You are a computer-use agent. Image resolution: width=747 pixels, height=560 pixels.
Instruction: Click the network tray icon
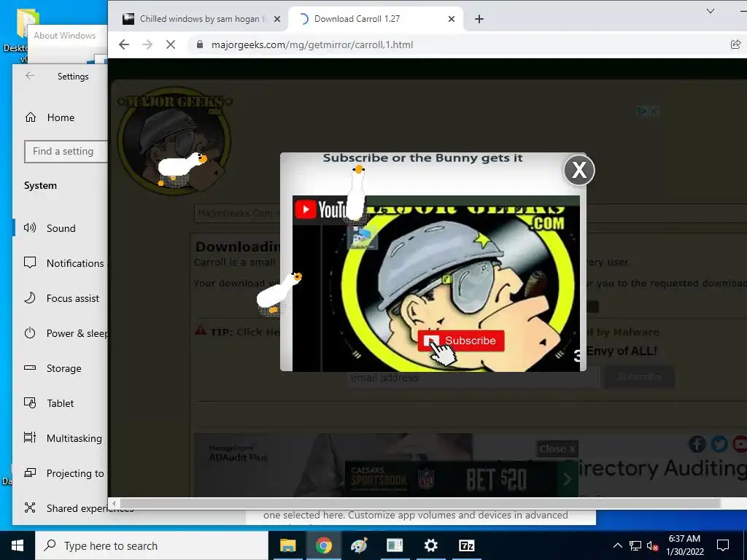[635, 545]
